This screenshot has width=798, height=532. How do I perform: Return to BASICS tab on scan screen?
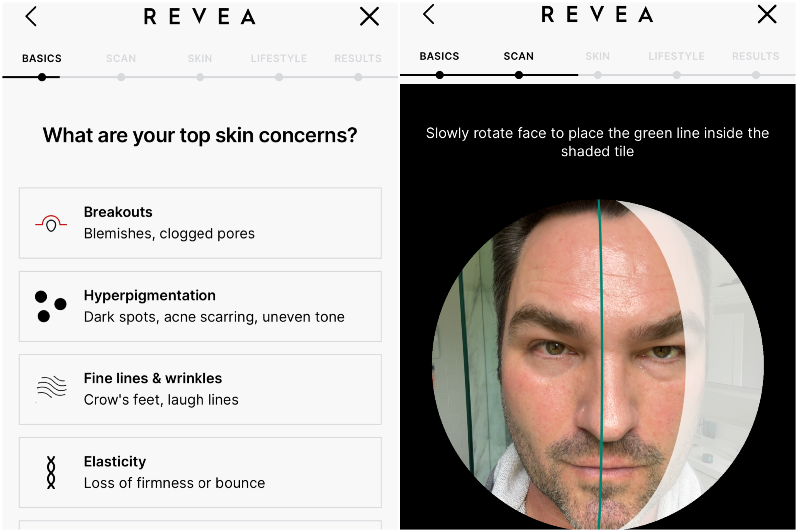pyautogui.click(x=439, y=56)
